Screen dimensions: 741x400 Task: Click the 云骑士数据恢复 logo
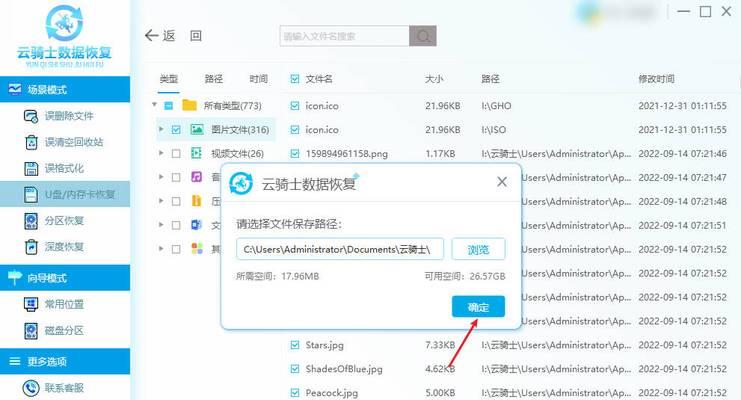tap(64, 36)
